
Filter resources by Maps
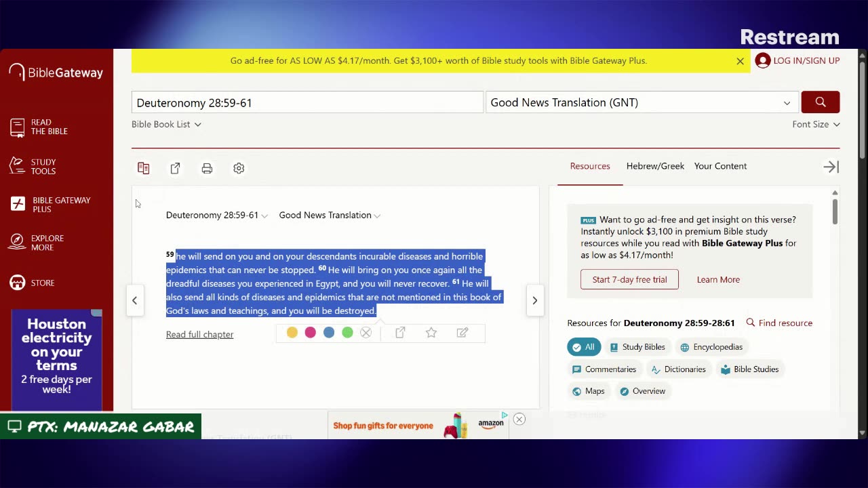click(x=588, y=391)
